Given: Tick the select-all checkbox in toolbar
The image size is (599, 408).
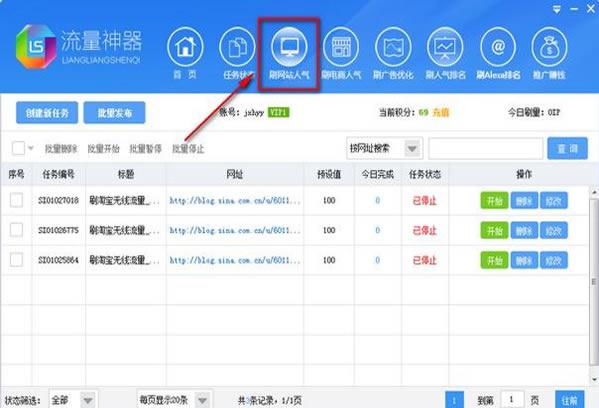Looking at the screenshot, I should coord(18,148).
